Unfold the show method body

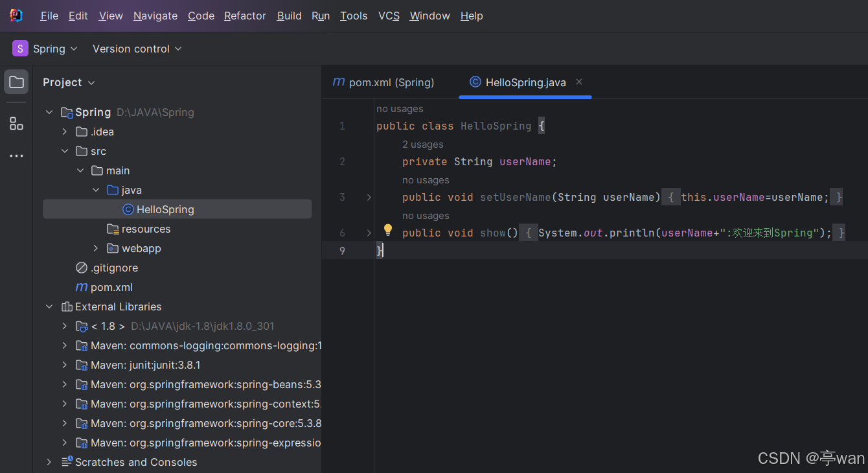[x=369, y=233]
